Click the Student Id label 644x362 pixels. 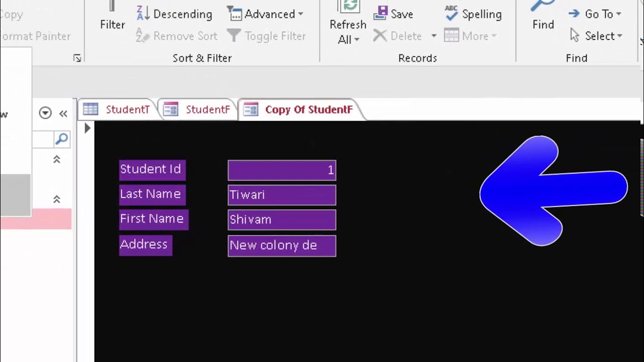tap(152, 170)
